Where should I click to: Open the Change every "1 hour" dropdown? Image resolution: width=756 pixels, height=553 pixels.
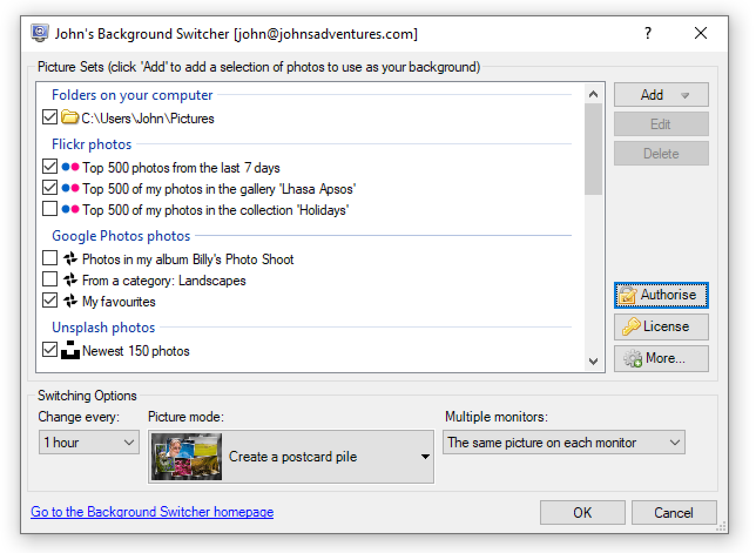click(89, 443)
